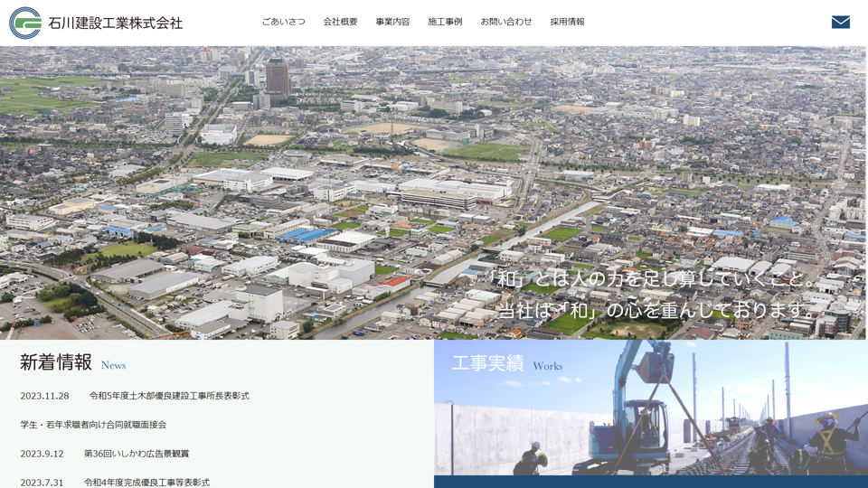
Task: Open the 令和4年度完成優良工事等表彰式 news link
Action: coord(146,483)
